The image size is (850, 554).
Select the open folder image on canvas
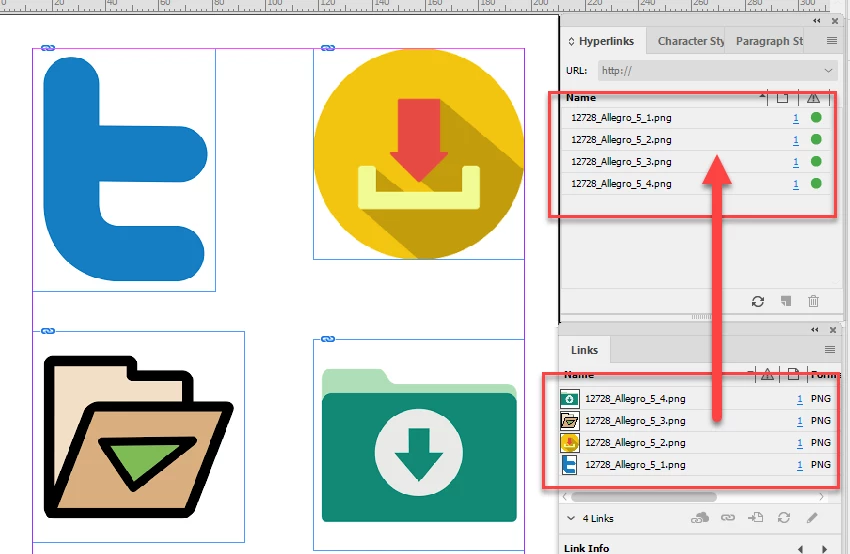pyautogui.click(x=138, y=437)
